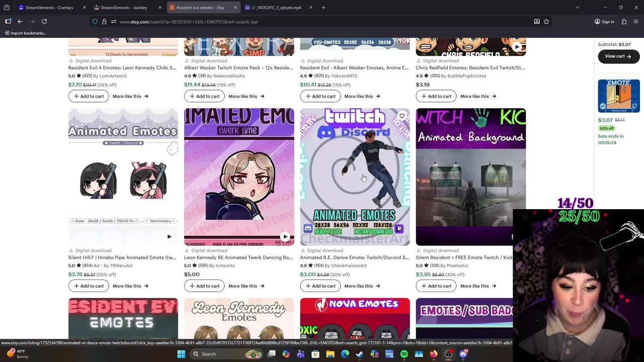This screenshot has height=362, width=644.
Task: Play video on Leon Kennedy Twerk listing
Action: 285,237
